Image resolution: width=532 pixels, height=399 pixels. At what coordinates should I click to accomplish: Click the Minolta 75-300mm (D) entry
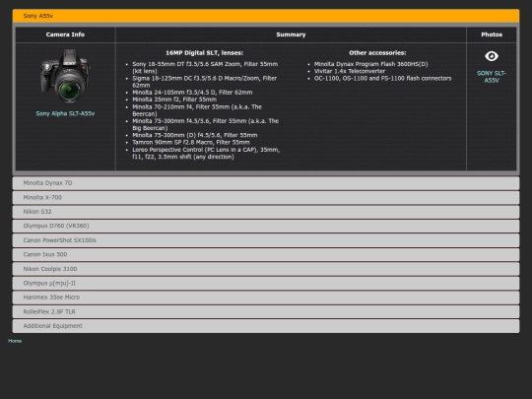(x=195, y=135)
